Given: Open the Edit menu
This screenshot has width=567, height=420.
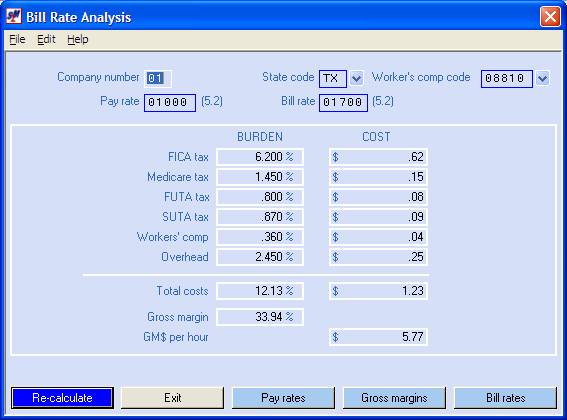Looking at the screenshot, I should pyautogui.click(x=46, y=39).
